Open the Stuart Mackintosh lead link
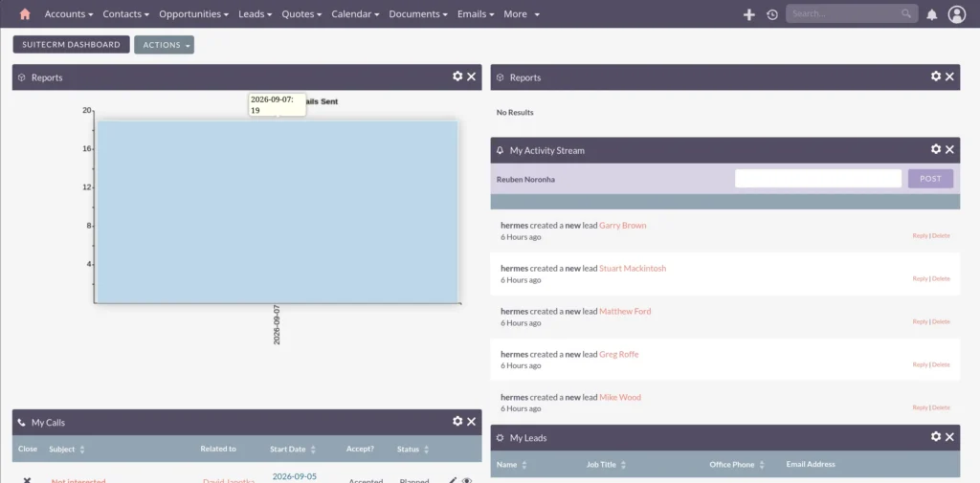Screen dimensions: 980x483 pos(633,268)
